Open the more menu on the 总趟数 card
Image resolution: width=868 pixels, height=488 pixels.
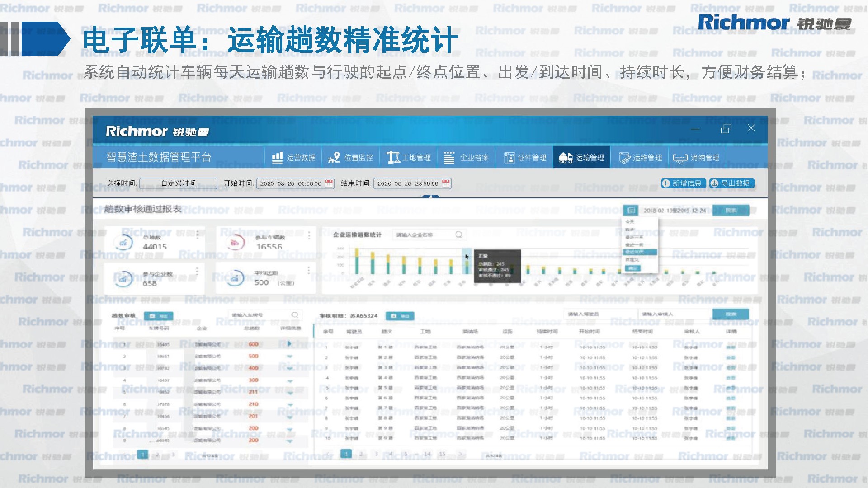(x=198, y=234)
